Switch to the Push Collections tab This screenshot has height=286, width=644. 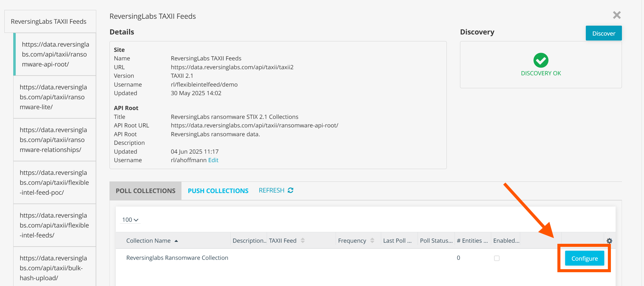click(218, 191)
